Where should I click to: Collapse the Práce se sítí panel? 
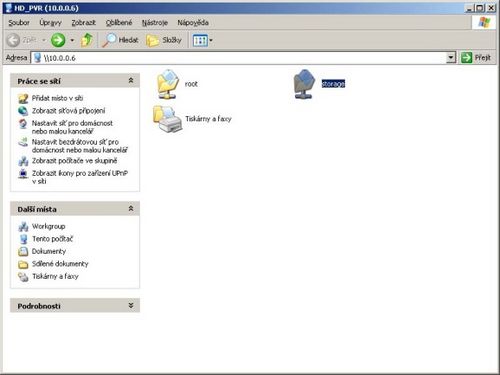click(x=131, y=81)
